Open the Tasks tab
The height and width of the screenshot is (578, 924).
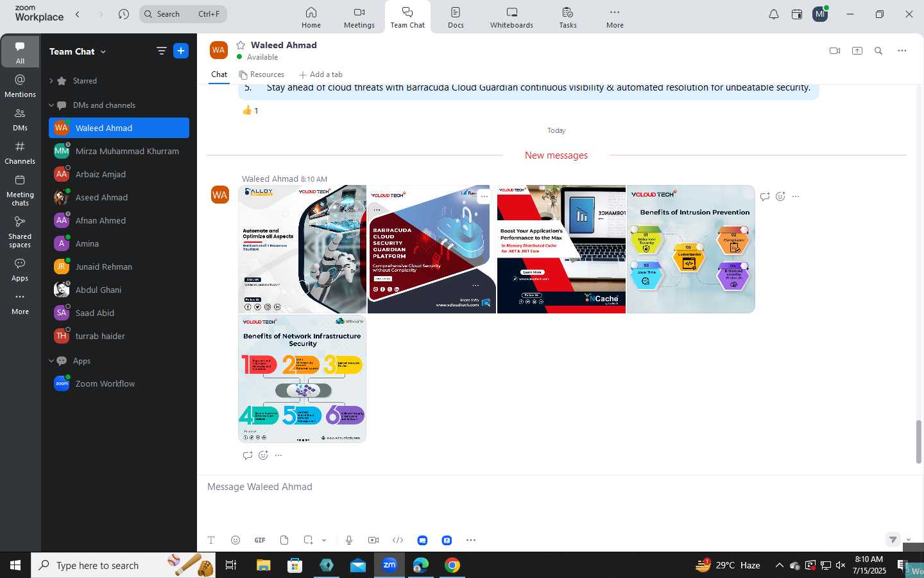[568, 17]
